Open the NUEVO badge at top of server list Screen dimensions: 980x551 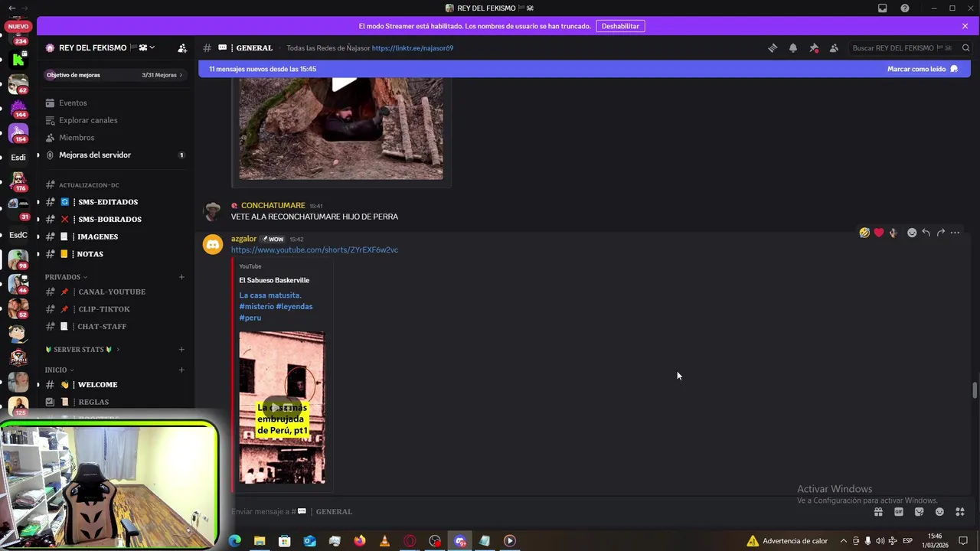coord(18,26)
